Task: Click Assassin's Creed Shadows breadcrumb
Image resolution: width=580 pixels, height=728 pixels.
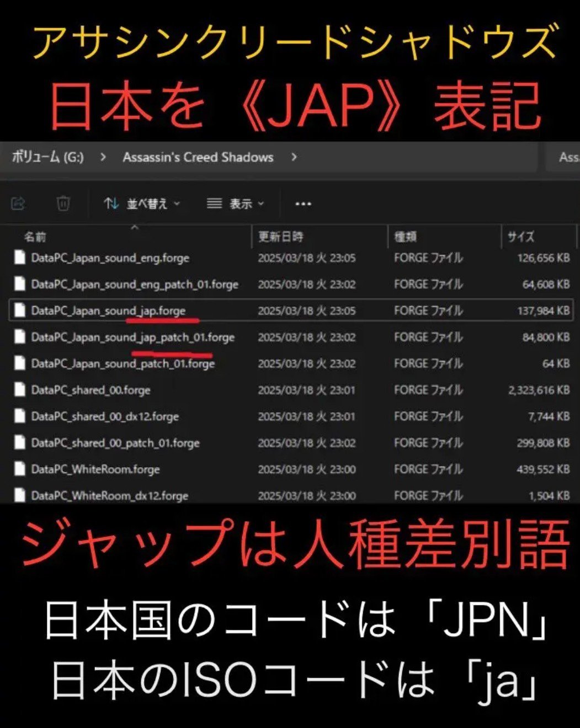Action: pyautogui.click(x=198, y=157)
